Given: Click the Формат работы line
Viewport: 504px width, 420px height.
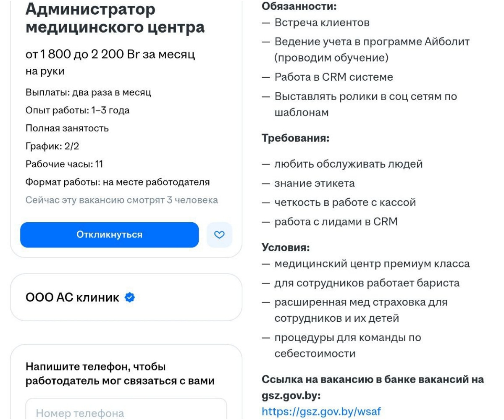Looking at the screenshot, I should pos(118,182).
